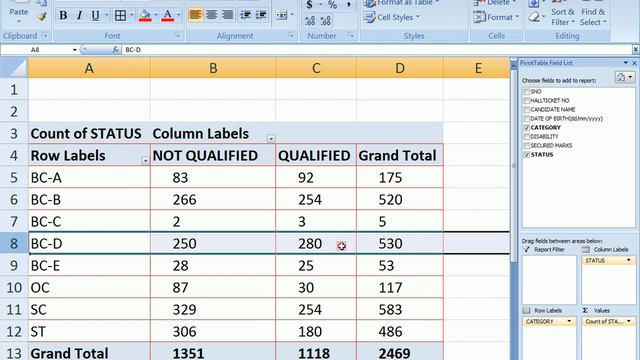Screen dimensions: 640x360
Task: Click in the formula bar showing BC-D
Action: click(x=376, y=50)
